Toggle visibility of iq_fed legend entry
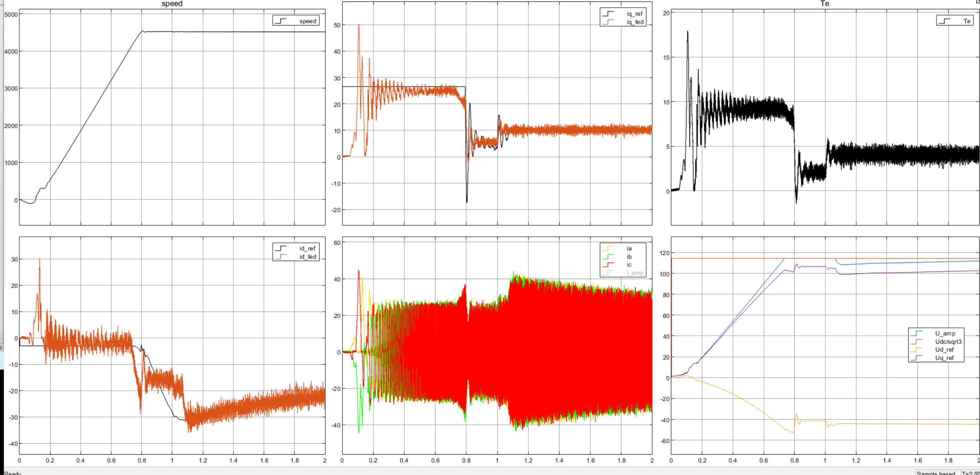Image resolution: width=980 pixels, height=475 pixels. tap(635, 22)
